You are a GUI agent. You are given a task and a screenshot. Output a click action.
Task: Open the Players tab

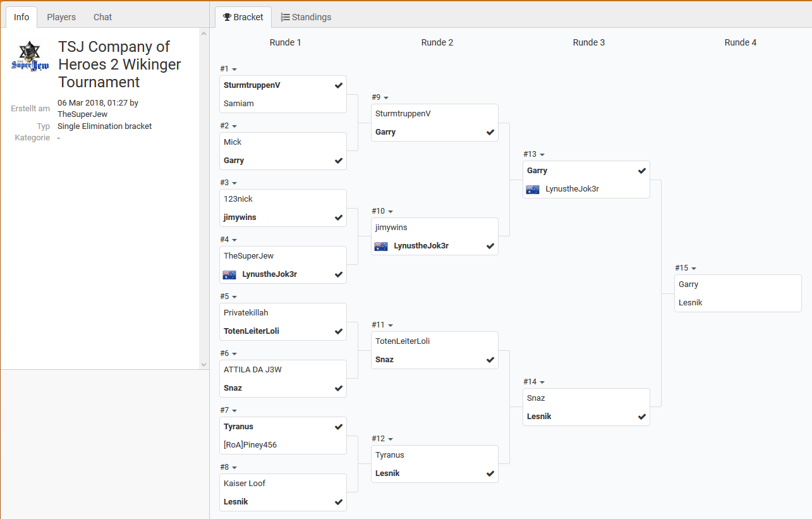tap(61, 17)
